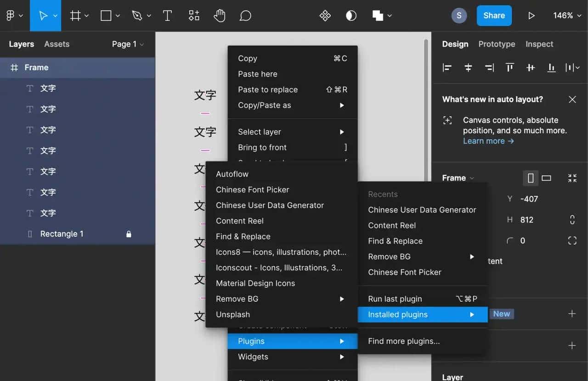The width and height of the screenshot is (588, 381).
Task: Choose Chinese Font Picker from installed plugins
Action: (x=252, y=190)
